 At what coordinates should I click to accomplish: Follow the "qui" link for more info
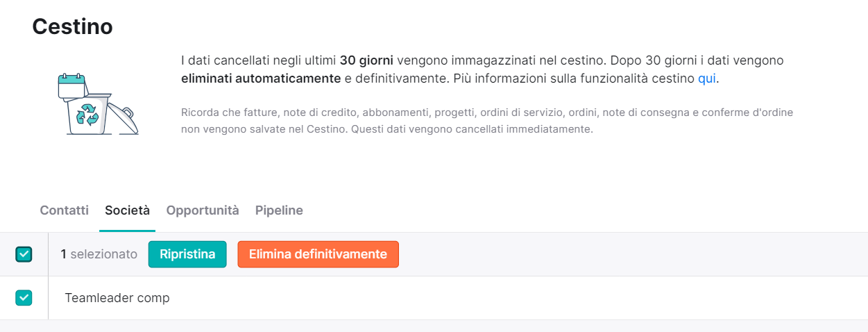point(707,78)
